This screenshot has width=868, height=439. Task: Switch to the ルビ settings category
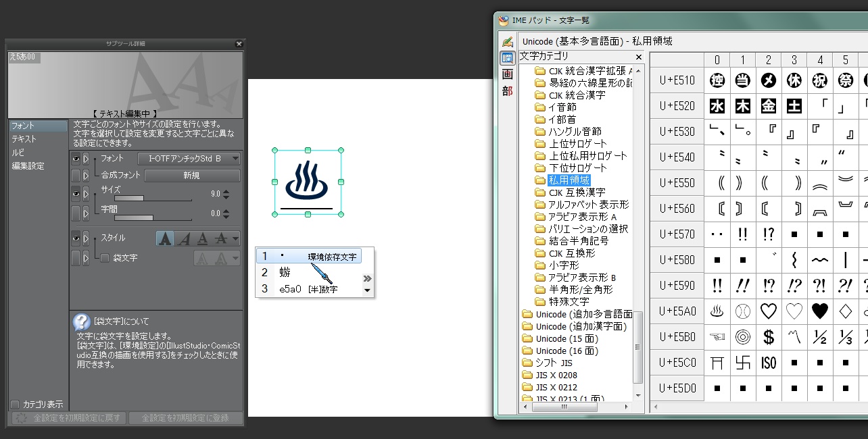click(x=18, y=153)
